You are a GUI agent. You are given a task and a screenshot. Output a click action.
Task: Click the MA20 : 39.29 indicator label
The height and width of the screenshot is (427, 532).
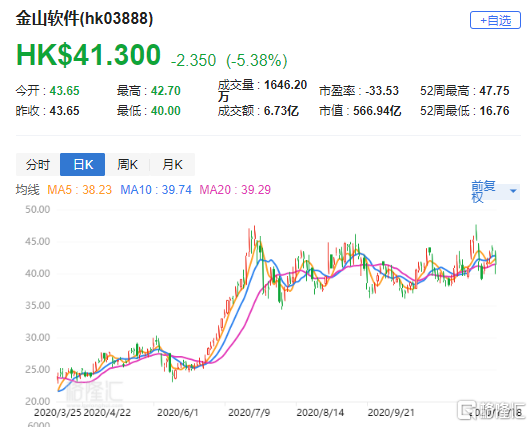[235, 190]
